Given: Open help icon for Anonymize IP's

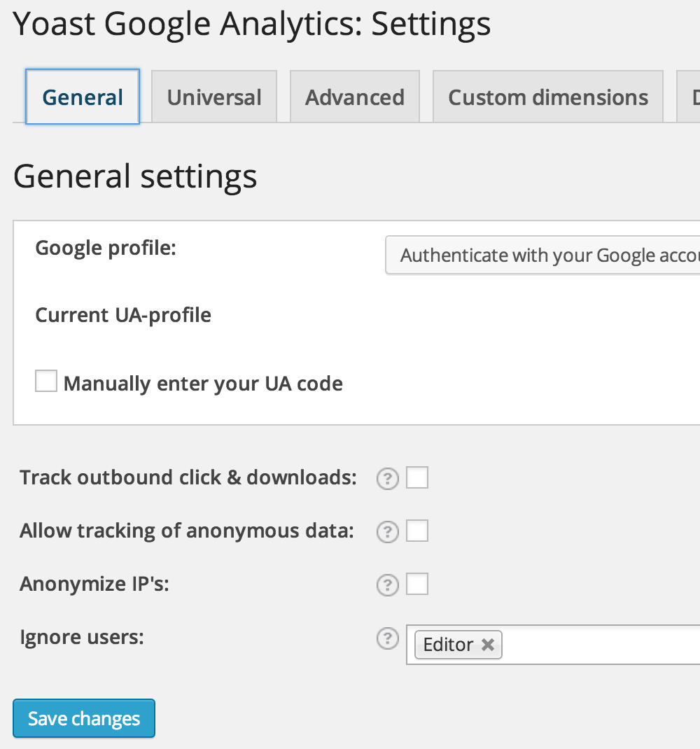Looking at the screenshot, I should point(388,585).
